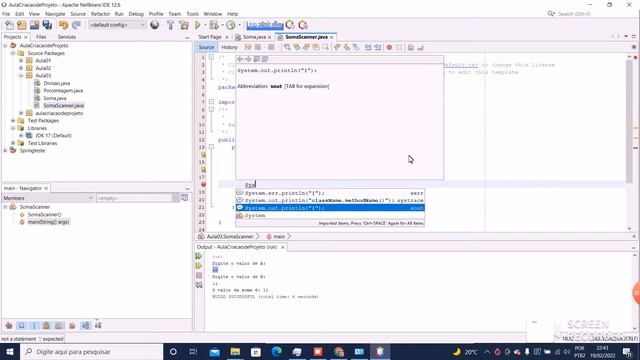Screen dimensions: 640x360
Task: Select the System.err.println completion item
Action: click(330, 193)
